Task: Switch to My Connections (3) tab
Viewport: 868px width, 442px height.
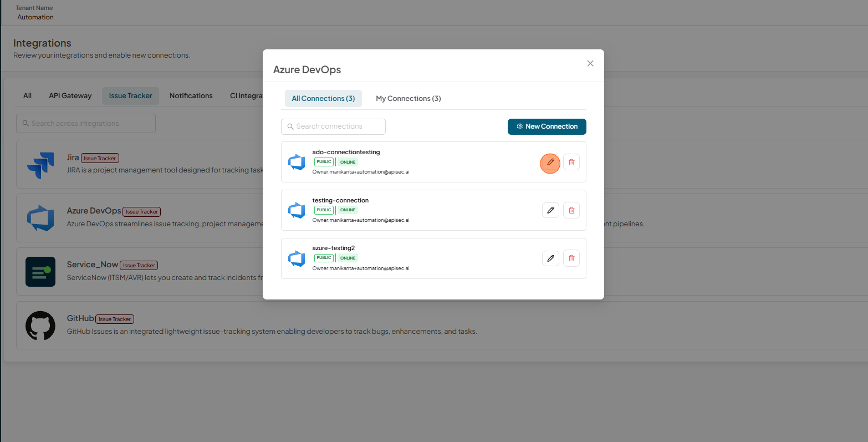Action: point(409,98)
